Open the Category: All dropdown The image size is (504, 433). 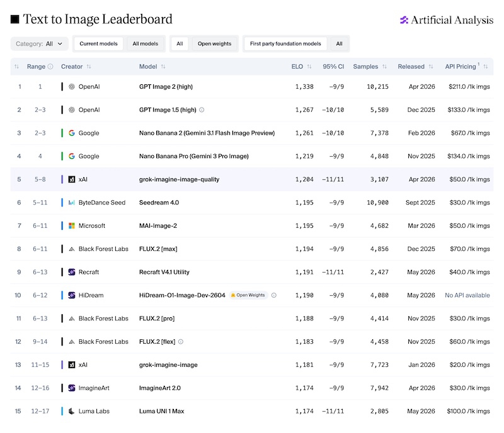39,43
